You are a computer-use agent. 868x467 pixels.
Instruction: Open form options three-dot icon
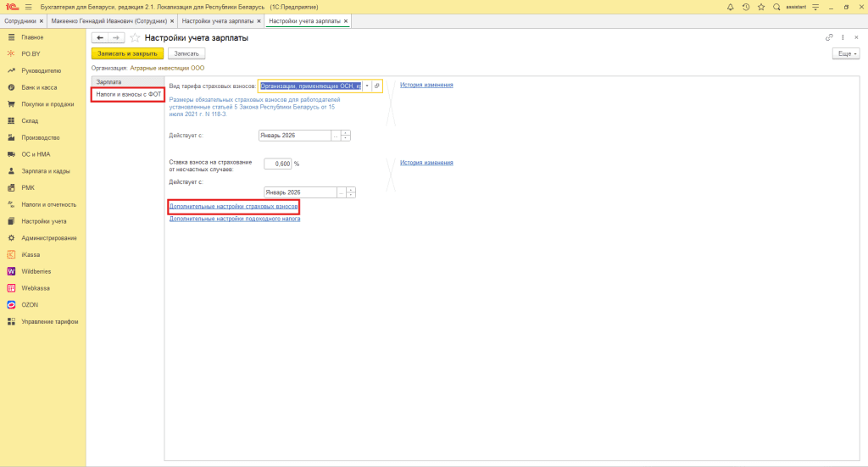[x=843, y=37]
